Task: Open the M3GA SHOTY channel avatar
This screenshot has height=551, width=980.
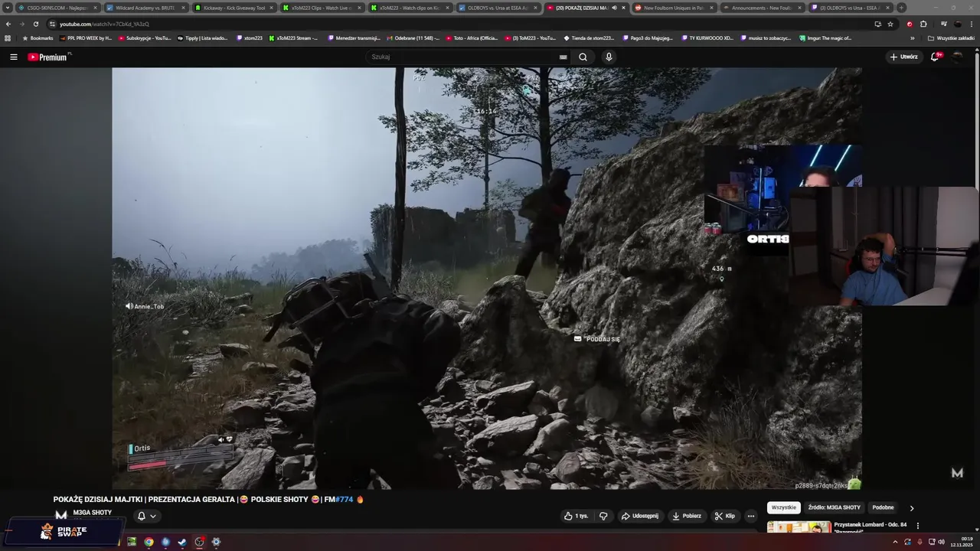Action: click(60, 515)
